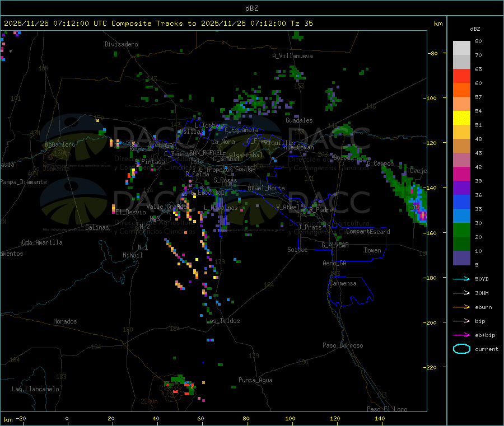Click the CompantEscard map label
Screen dimensions: 504x426
(368, 232)
